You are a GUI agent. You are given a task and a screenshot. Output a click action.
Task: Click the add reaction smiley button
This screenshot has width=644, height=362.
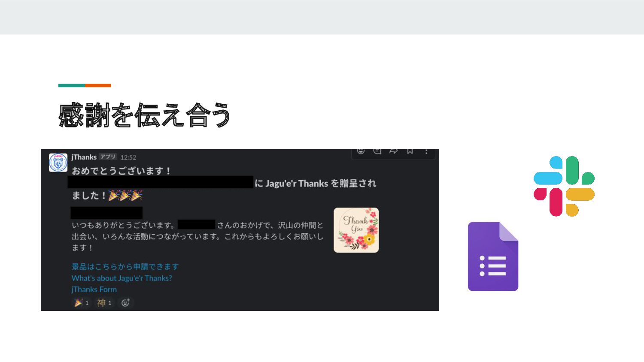(125, 303)
